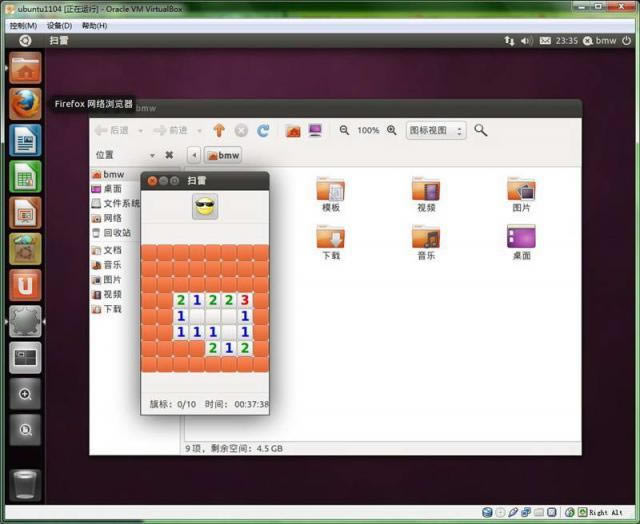This screenshot has width=640, height=524.
Task: Select bmw in the places sidebar
Action: [x=114, y=175]
